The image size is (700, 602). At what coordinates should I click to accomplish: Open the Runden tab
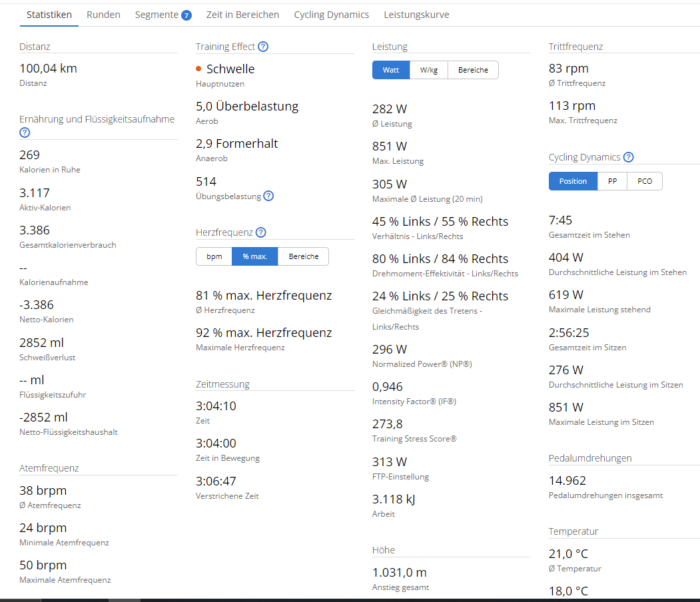coord(103,15)
